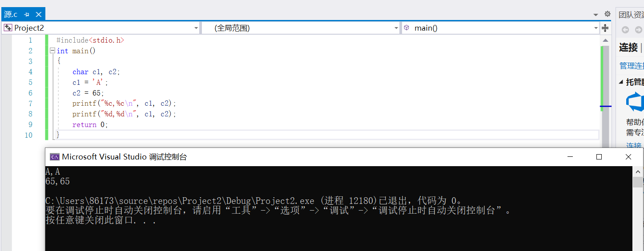Viewport: 644px width, 251px height.
Task: Click the '65,65' console output line
Action: tap(58, 181)
